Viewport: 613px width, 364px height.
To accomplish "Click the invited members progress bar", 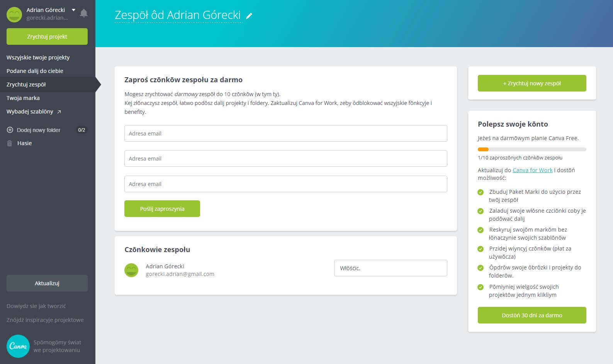I will point(532,149).
